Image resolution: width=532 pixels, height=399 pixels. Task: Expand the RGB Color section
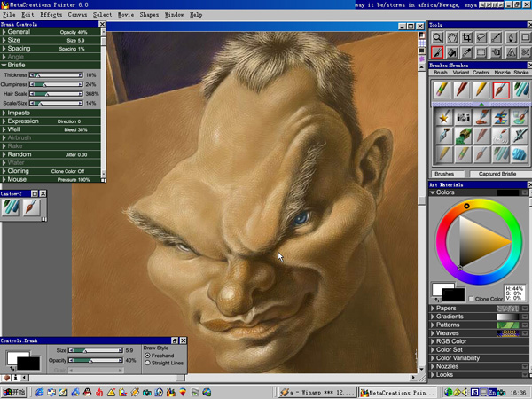[433, 341]
